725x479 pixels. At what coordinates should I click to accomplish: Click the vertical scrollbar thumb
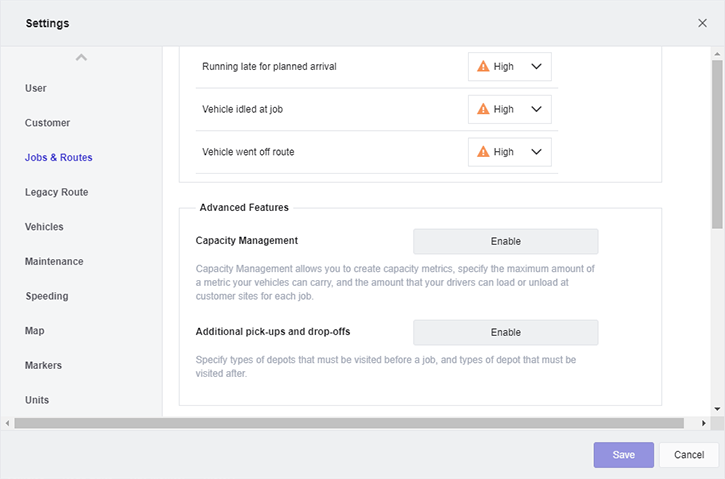[x=717, y=140]
